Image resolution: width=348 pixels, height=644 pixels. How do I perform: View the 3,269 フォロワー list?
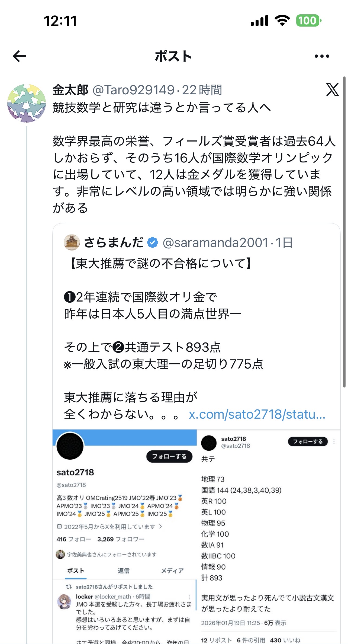pyautogui.click(x=121, y=539)
